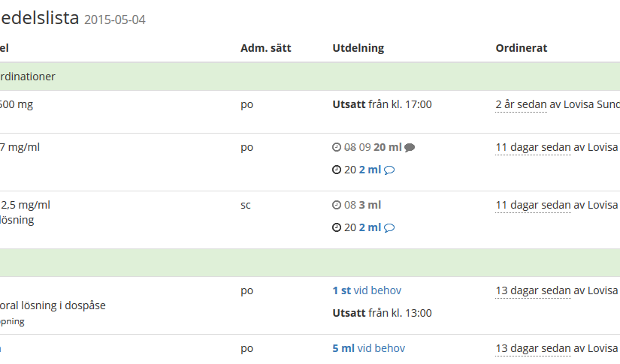Click the 11 dagar sedan timestamp for 7 mg/ml
Viewport: 620px width, 364px height.
pyautogui.click(x=533, y=147)
